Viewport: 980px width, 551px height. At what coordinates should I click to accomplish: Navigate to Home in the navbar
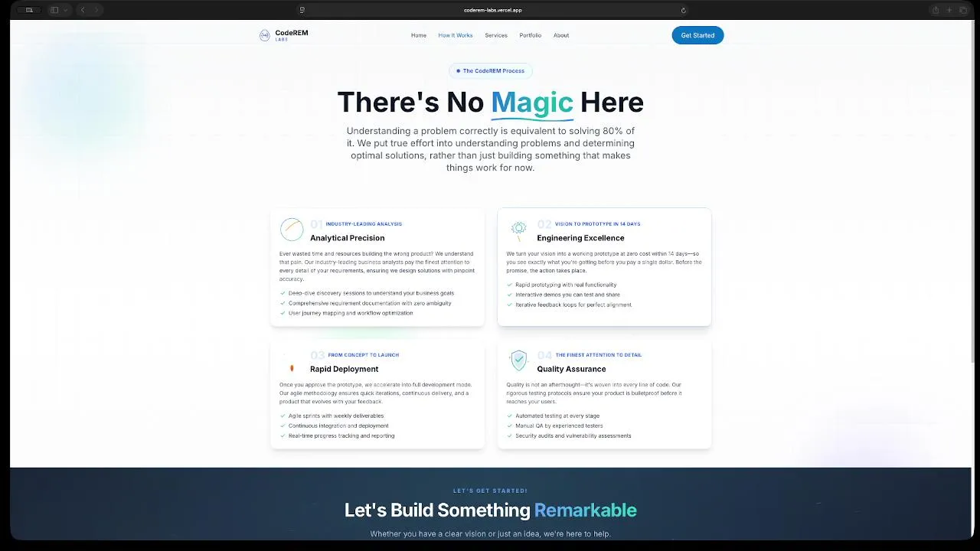pyautogui.click(x=419, y=35)
